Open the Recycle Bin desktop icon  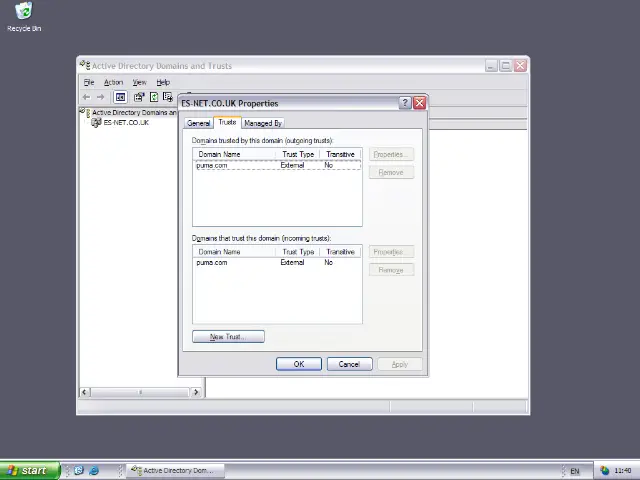click(24, 11)
